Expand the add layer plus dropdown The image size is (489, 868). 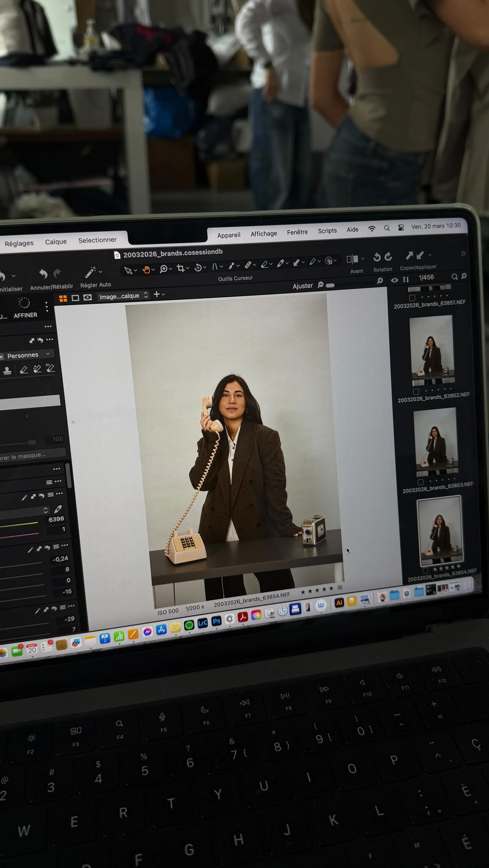(x=159, y=294)
